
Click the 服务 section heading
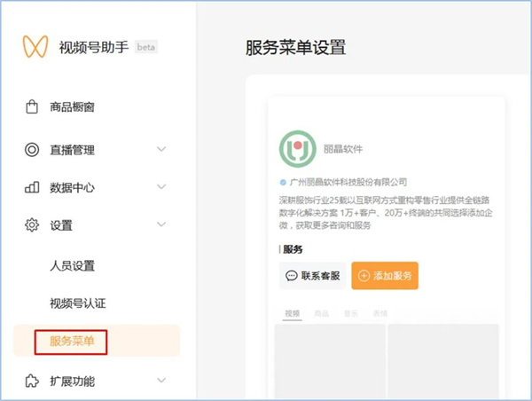[293, 249]
